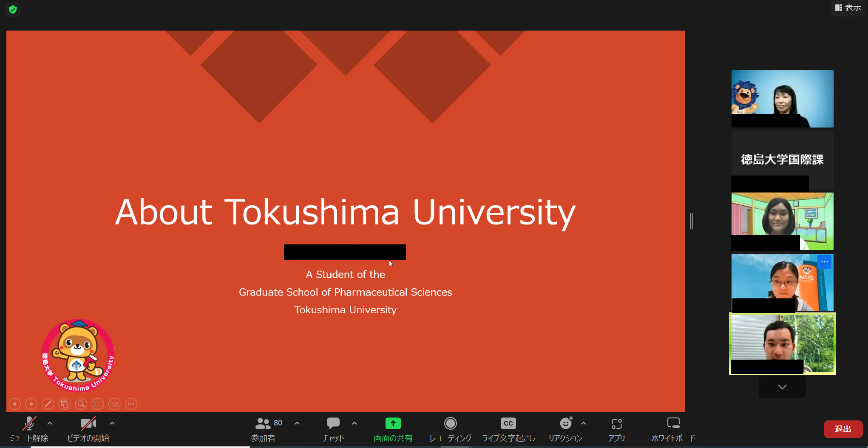Expand participants options arrow
Image resolution: width=868 pixels, height=448 pixels.
coord(297,423)
